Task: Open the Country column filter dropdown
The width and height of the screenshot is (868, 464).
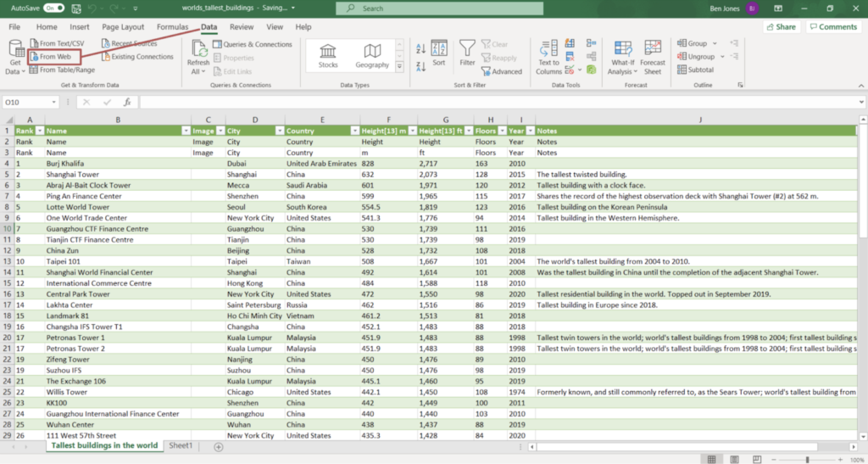Action: pos(354,131)
